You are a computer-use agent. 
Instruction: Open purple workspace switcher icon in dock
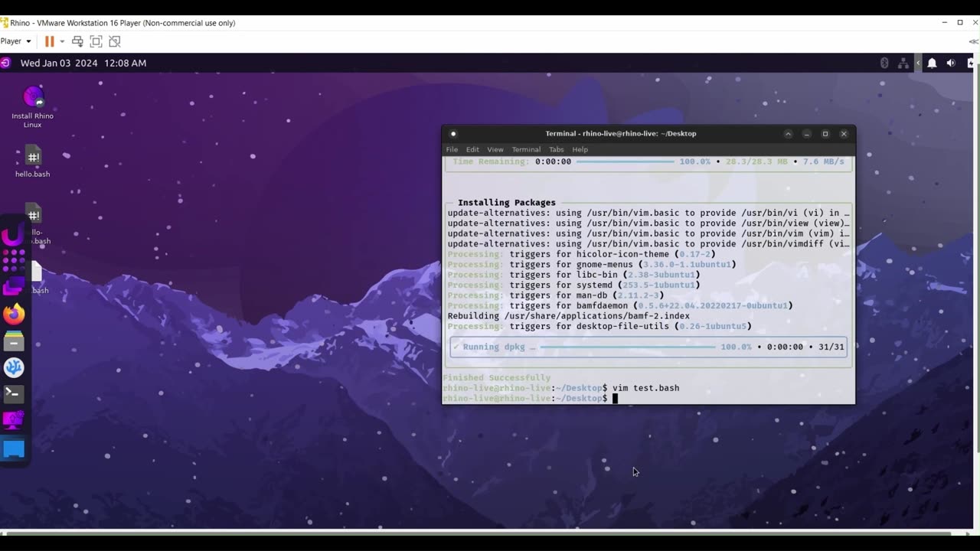[14, 287]
